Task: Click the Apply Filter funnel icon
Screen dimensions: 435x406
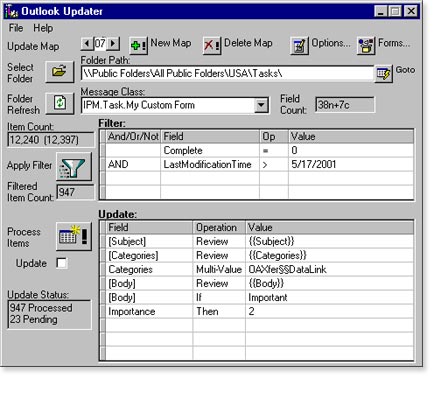Action: pyautogui.click(x=74, y=166)
